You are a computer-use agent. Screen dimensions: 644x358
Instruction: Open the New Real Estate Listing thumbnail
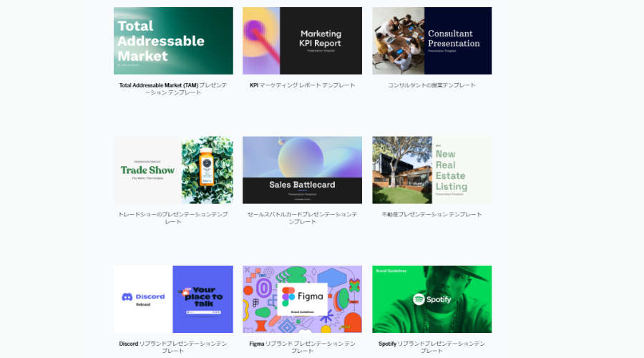tap(431, 170)
